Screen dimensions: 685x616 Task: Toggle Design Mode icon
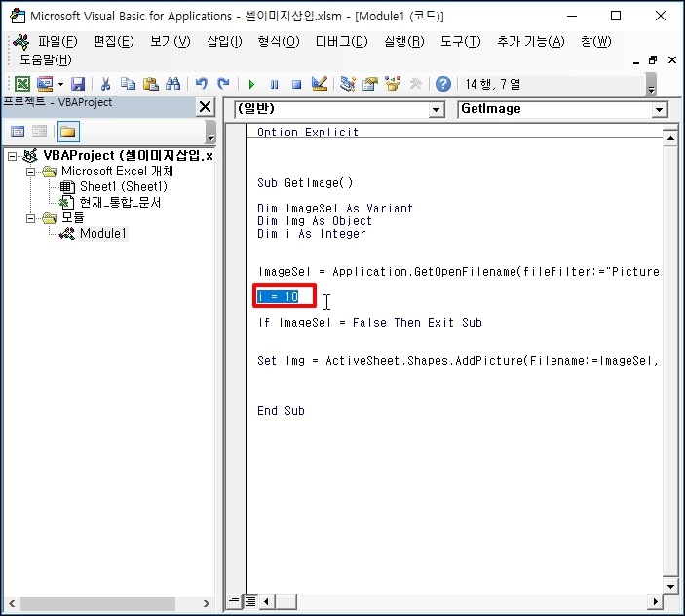[x=320, y=84]
